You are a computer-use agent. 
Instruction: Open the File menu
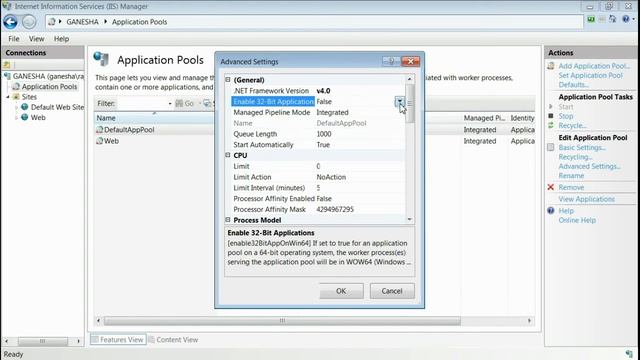[x=13, y=39]
